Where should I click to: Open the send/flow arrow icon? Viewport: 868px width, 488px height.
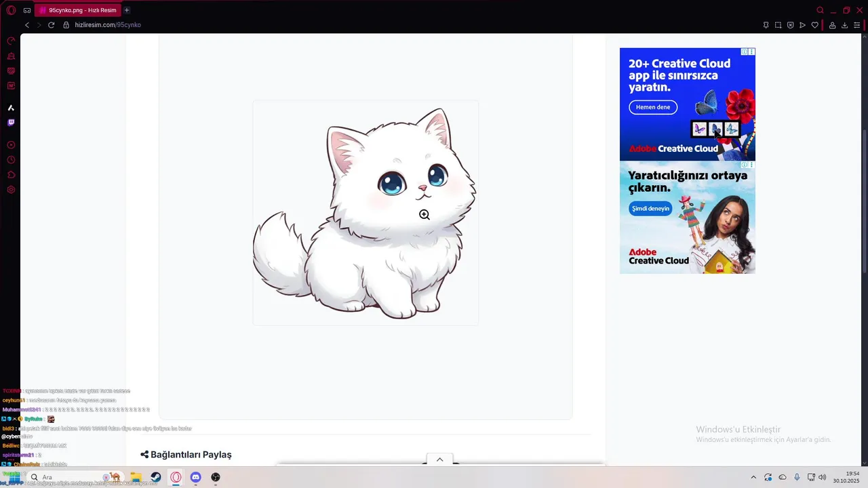point(802,25)
